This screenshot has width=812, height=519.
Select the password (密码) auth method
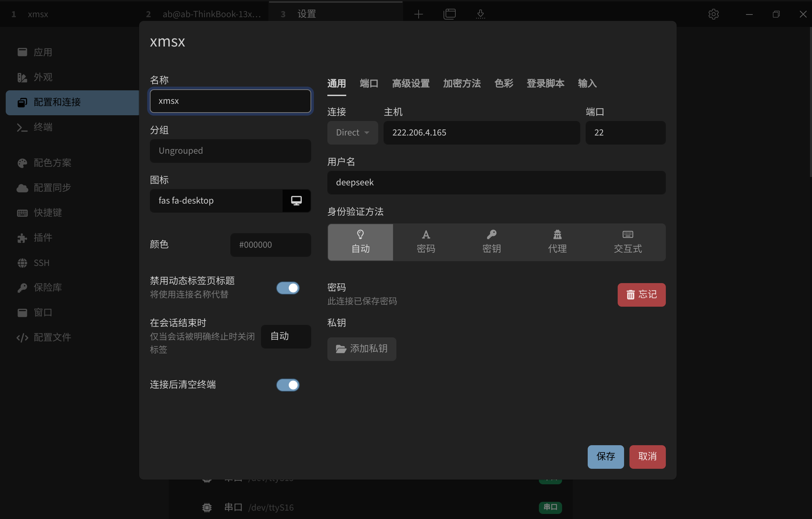pos(426,242)
